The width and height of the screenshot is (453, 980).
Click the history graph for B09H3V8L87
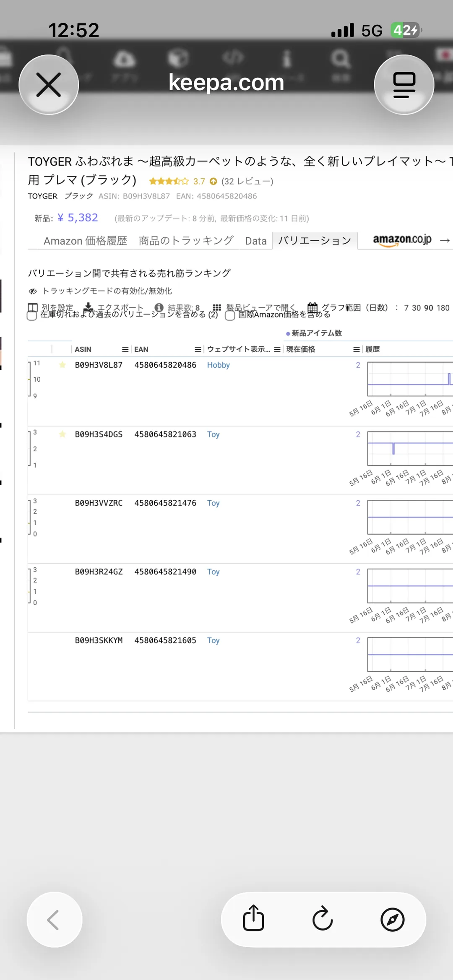coord(410,379)
